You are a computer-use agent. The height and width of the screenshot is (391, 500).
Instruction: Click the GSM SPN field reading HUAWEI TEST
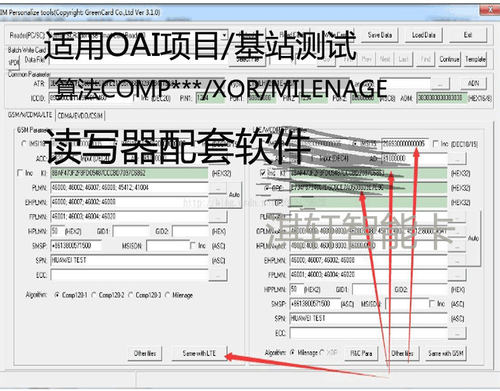coord(129,260)
